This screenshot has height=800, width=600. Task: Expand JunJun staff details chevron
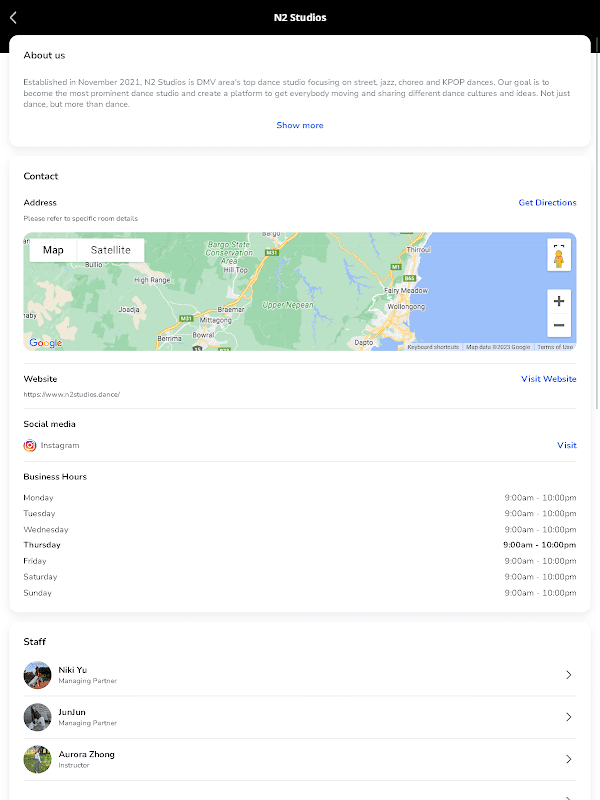(568, 717)
